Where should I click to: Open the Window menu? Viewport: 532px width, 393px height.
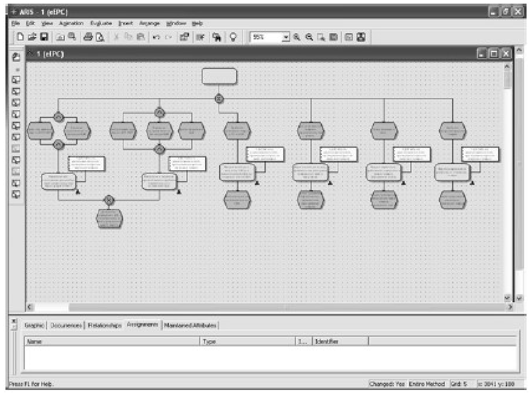(x=176, y=23)
